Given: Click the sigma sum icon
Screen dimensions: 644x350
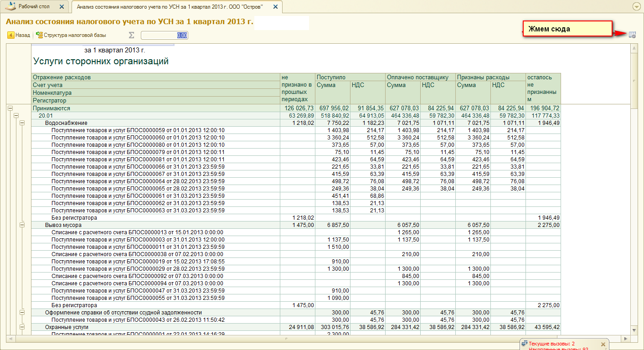Looking at the screenshot, I should (x=132, y=35).
